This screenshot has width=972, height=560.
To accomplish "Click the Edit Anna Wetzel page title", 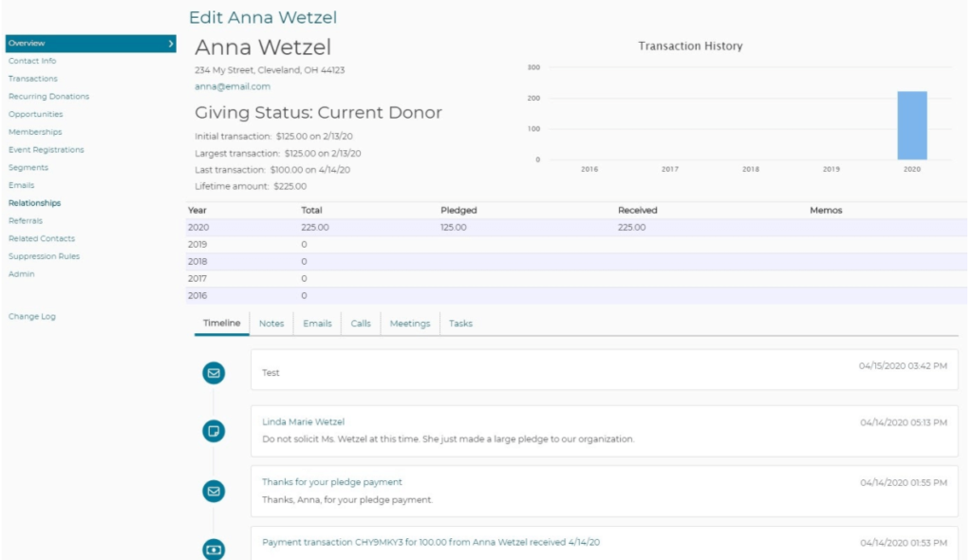I will coord(263,17).
